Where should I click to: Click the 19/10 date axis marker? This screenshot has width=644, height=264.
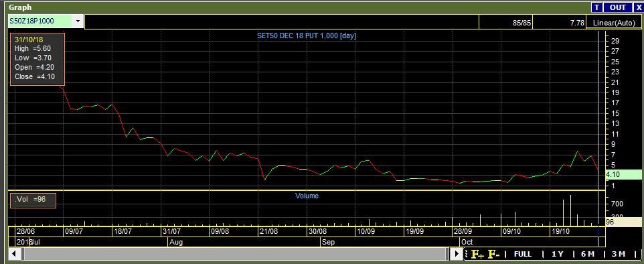point(560,231)
